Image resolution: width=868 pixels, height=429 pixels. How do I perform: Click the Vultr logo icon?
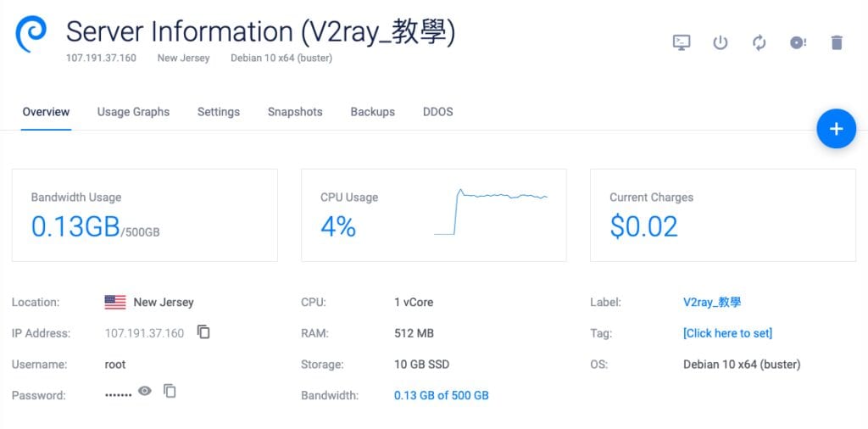(x=31, y=34)
